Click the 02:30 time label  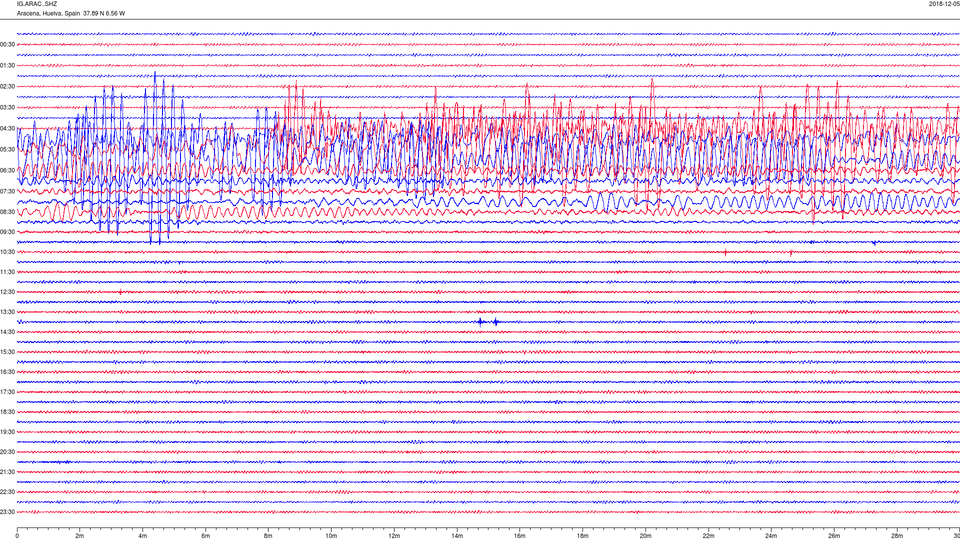click(7, 87)
